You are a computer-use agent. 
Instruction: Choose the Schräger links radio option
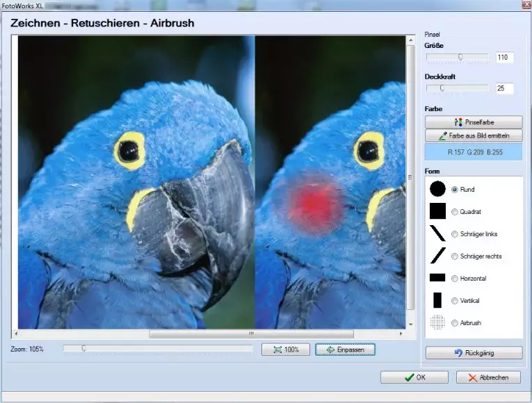[x=456, y=234]
